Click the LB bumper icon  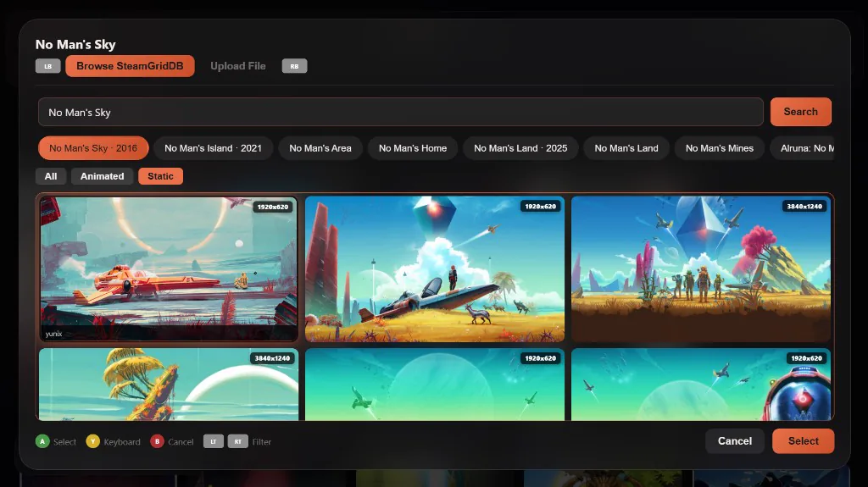click(x=48, y=66)
